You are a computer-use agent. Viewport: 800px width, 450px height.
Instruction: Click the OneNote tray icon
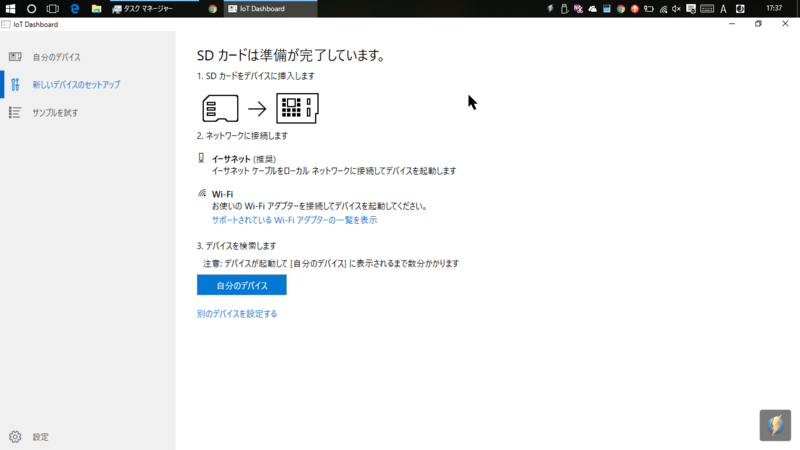pyautogui.click(x=578, y=9)
